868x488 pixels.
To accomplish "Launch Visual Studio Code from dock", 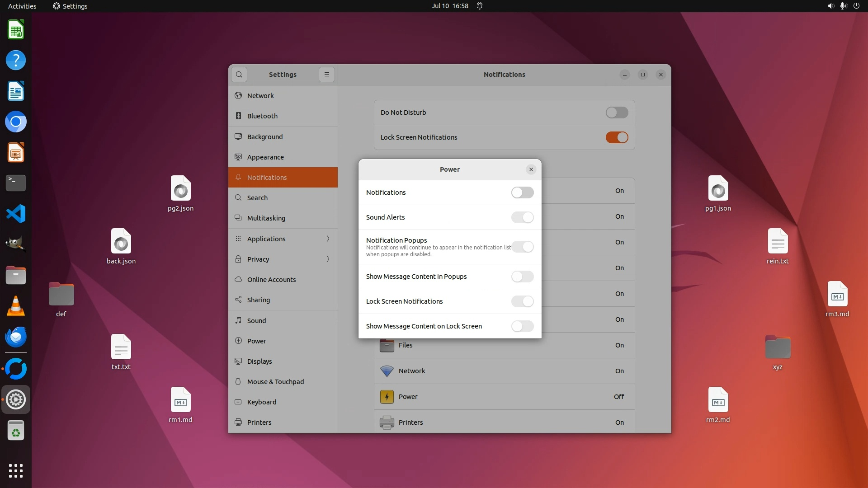I will (x=16, y=214).
